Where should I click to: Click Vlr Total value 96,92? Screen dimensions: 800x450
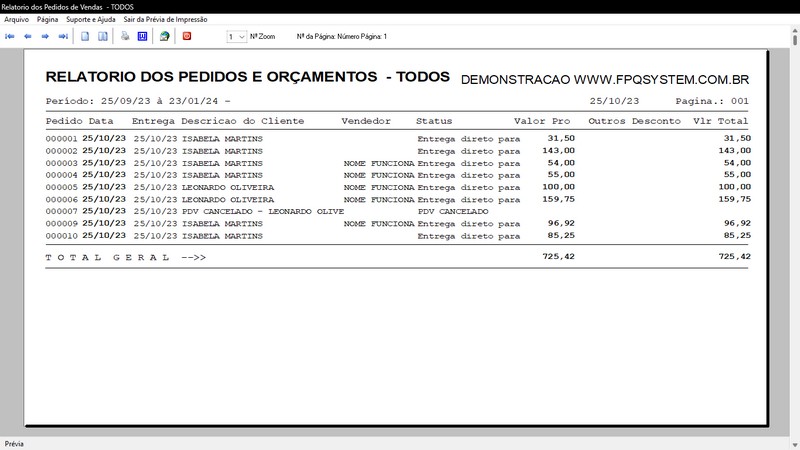[737, 223]
